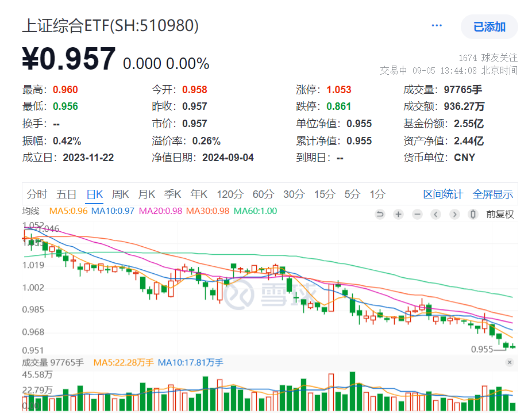Switch to the 1分 chart tab
The width and height of the screenshot is (532, 413).
coord(377,194)
